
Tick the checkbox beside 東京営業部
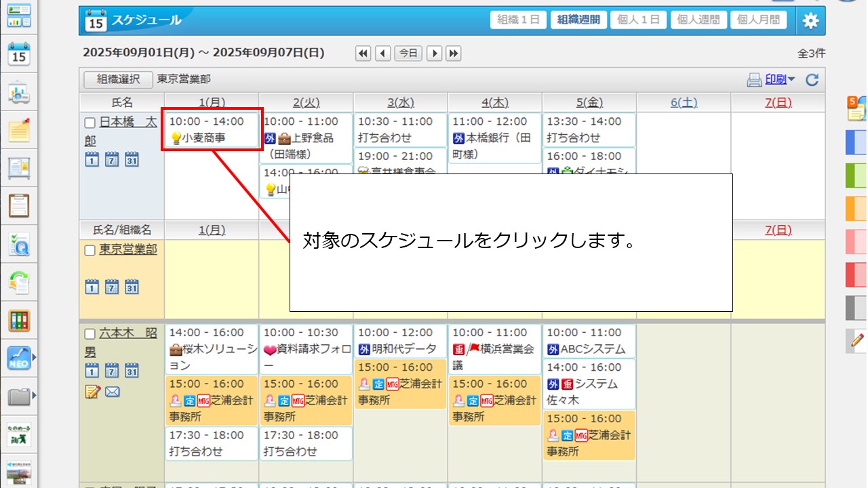click(90, 251)
